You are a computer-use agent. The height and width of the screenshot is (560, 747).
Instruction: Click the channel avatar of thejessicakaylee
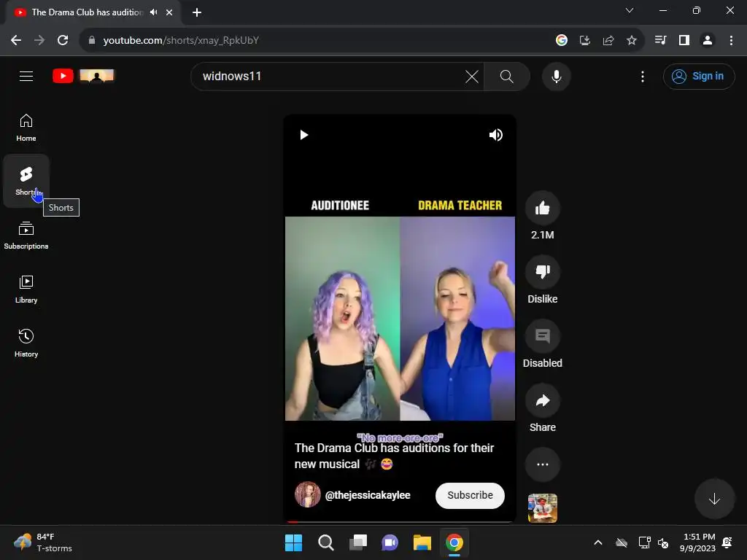308,495
